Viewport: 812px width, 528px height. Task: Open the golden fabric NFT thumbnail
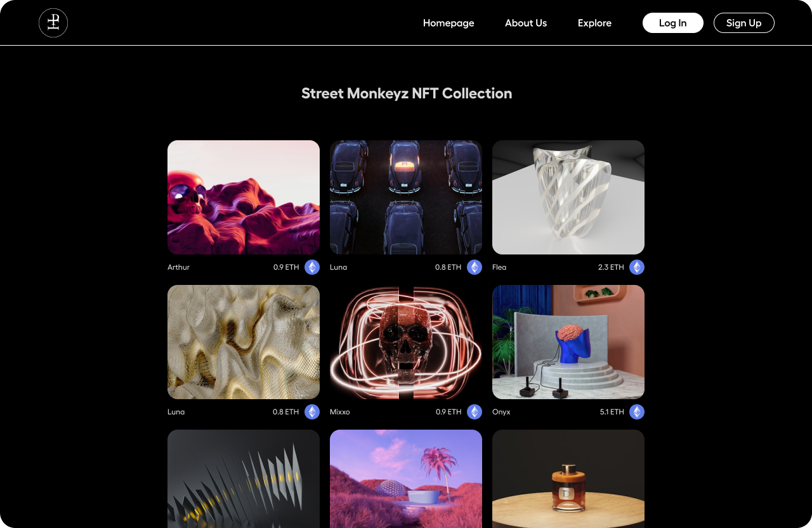coord(244,342)
